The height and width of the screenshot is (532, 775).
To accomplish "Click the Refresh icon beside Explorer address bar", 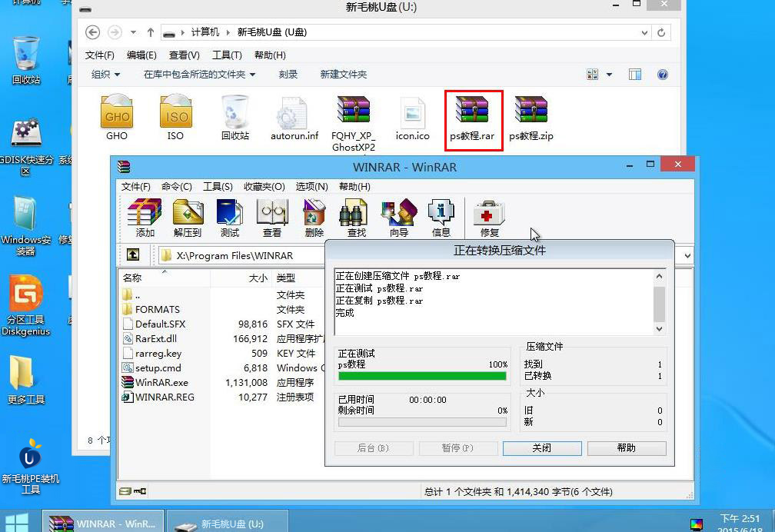I will click(661, 32).
